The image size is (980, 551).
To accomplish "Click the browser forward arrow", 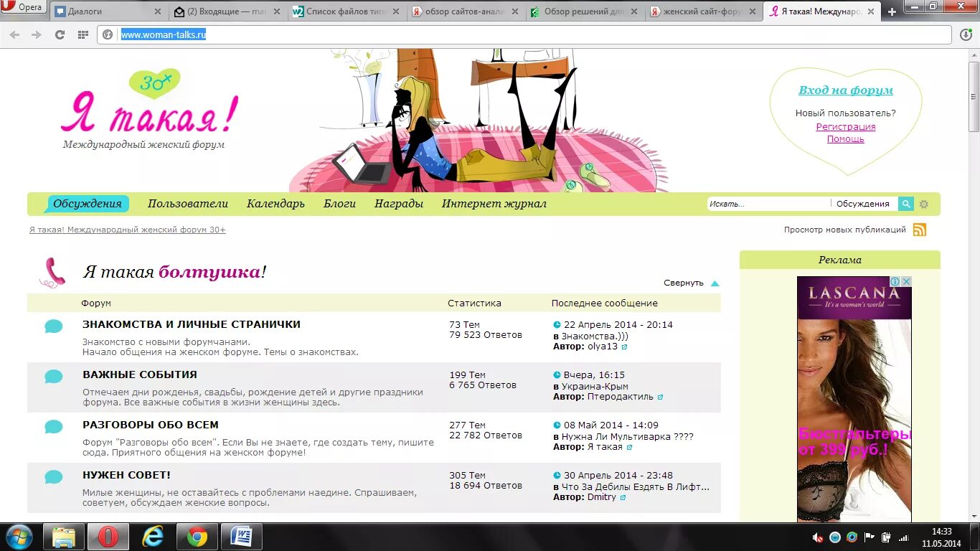I will click(37, 34).
